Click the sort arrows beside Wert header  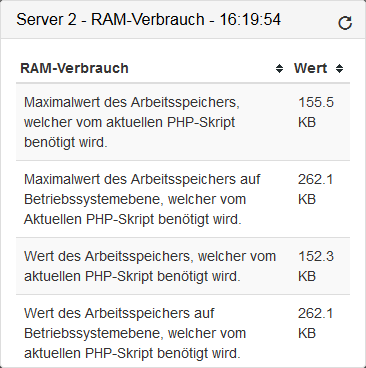tap(339, 69)
